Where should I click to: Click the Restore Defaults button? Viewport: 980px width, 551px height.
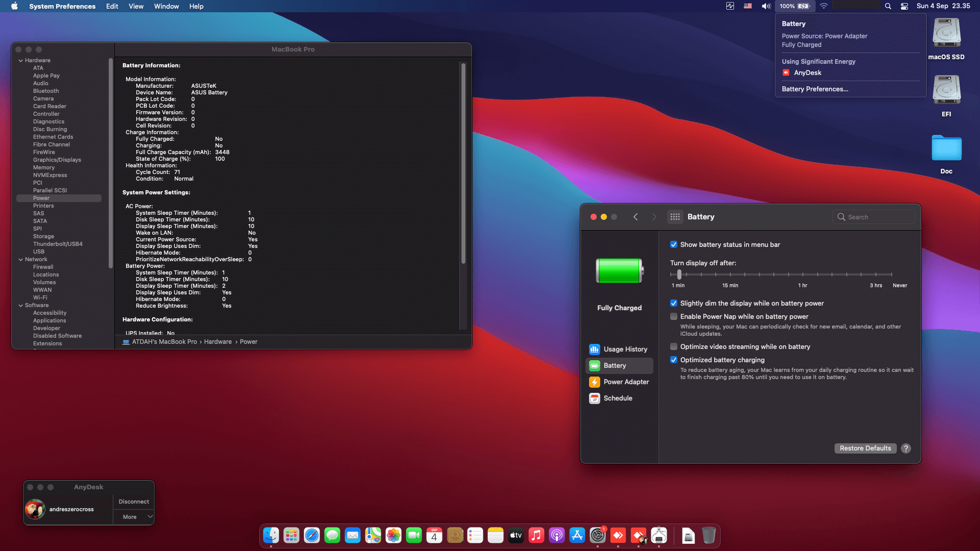(x=865, y=448)
